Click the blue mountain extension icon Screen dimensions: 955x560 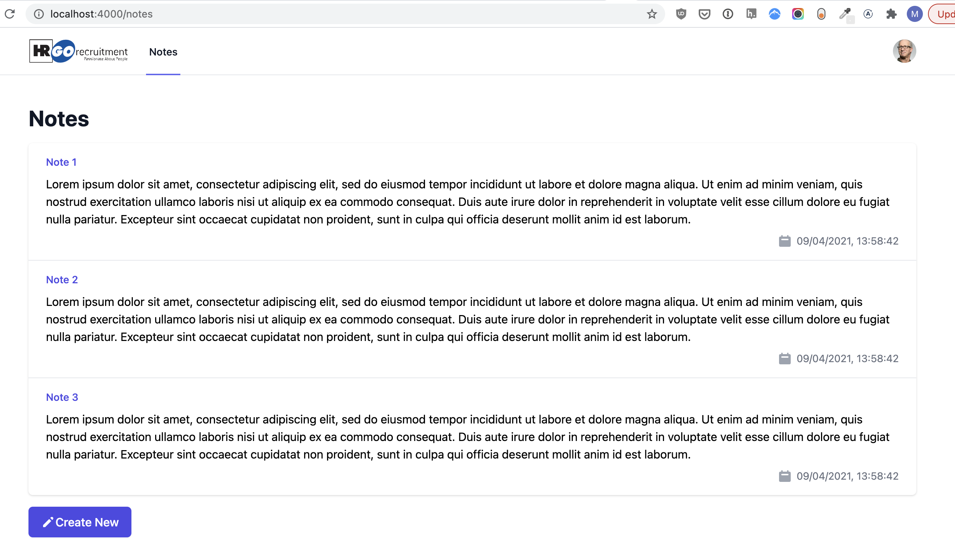[774, 14]
